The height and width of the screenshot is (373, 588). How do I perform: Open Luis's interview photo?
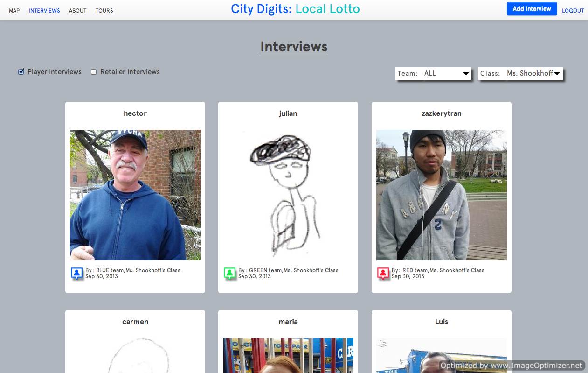click(x=442, y=355)
